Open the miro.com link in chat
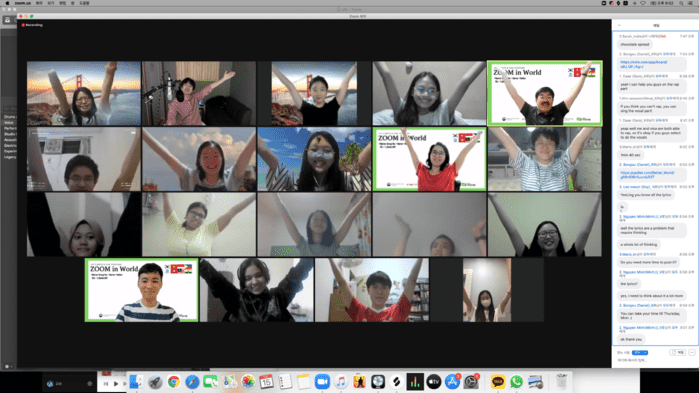This screenshot has height=393, width=699. point(644,64)
